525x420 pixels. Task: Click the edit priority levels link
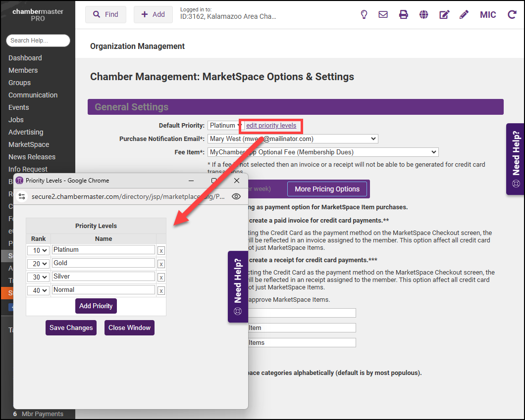click(271, 126)
